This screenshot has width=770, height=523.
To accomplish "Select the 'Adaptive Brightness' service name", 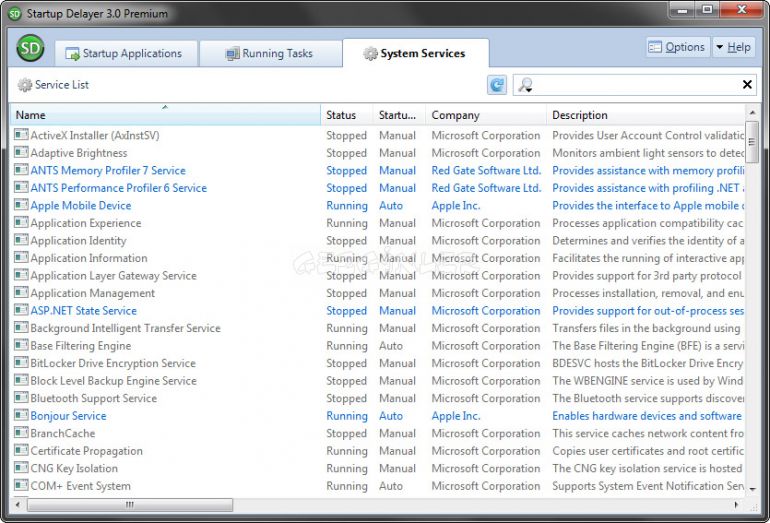I will (x=79, y=153).
